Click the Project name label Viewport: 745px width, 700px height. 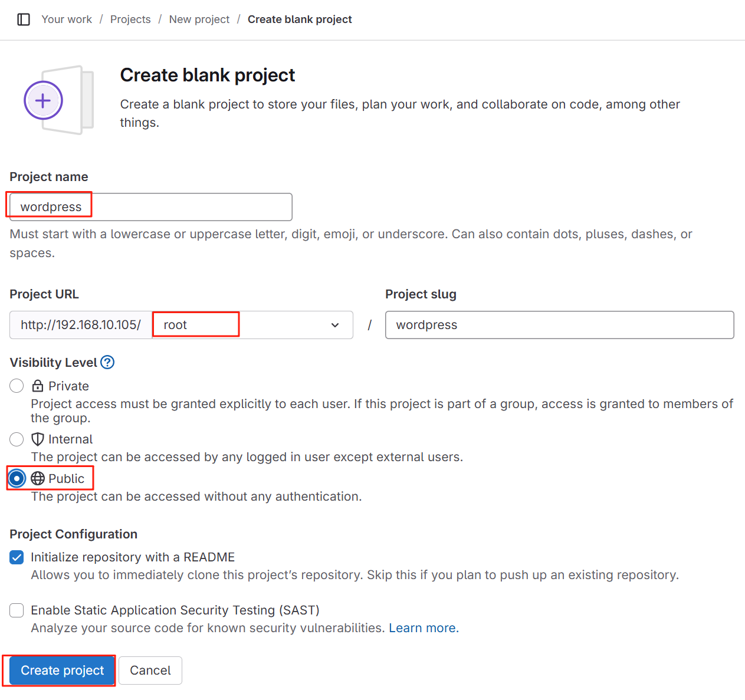click(x=49, y=176)
